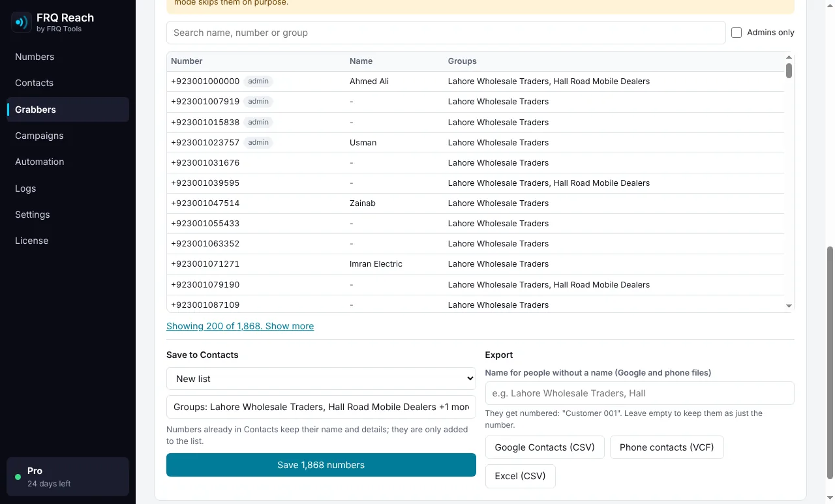Click the name Zainab in the table
The width and height of the screenshot is (835, 504).
point(363,203)
